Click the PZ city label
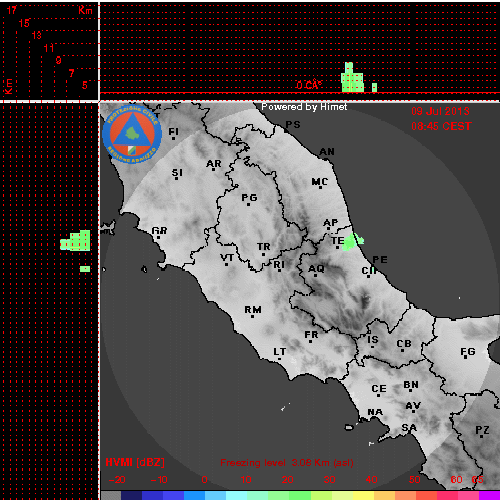500x500 pixels. click(482, 430)
